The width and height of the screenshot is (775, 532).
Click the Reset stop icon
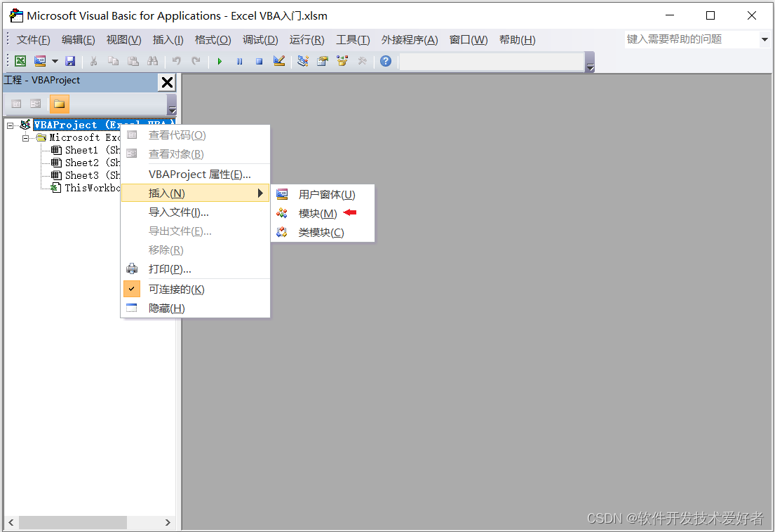(259, 61)
